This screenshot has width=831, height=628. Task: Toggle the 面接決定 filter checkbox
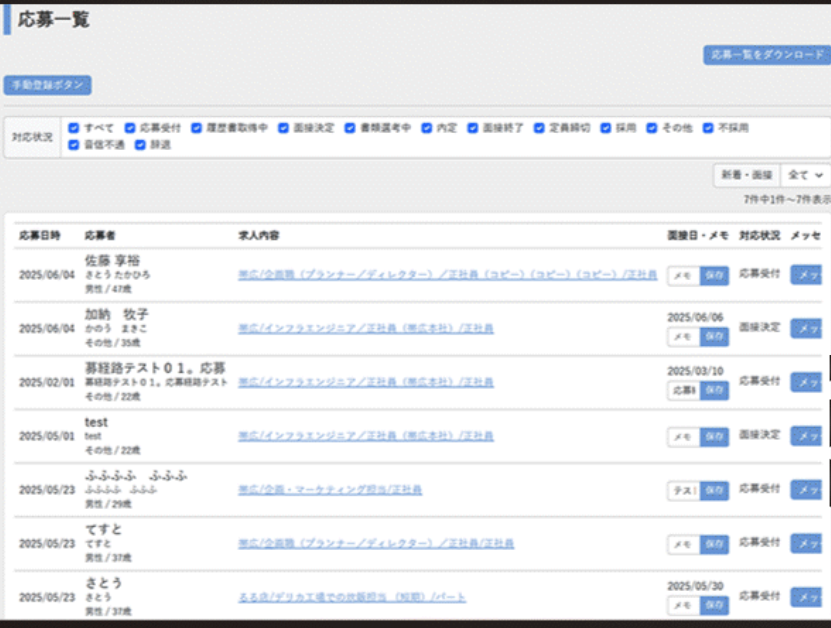pos(284,128)
